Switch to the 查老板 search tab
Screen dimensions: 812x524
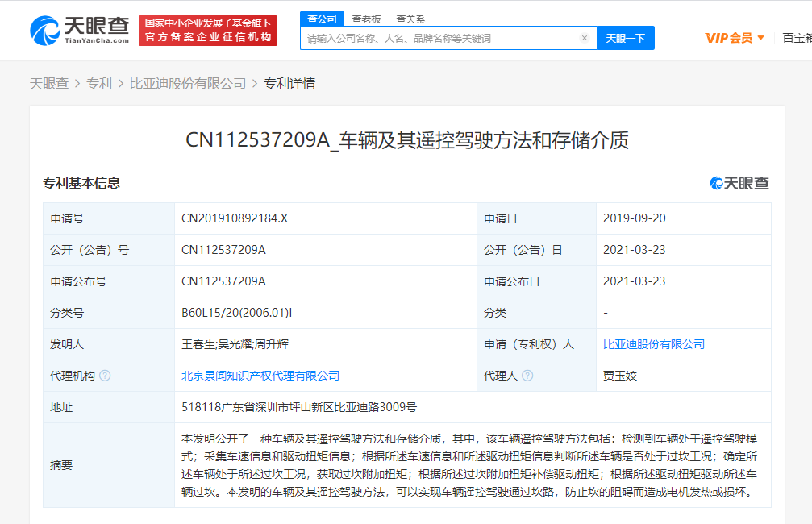(x=367, y=18)
